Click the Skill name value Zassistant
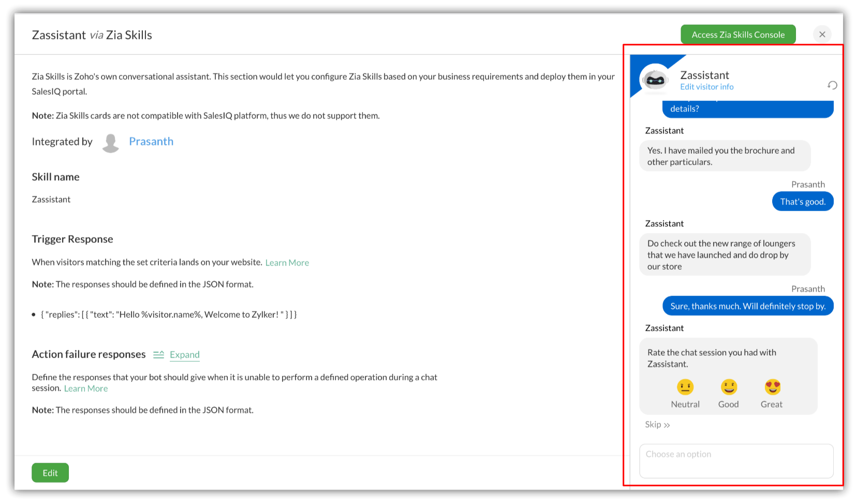This screenshot has width=857, height=504. tap(51, 200)
